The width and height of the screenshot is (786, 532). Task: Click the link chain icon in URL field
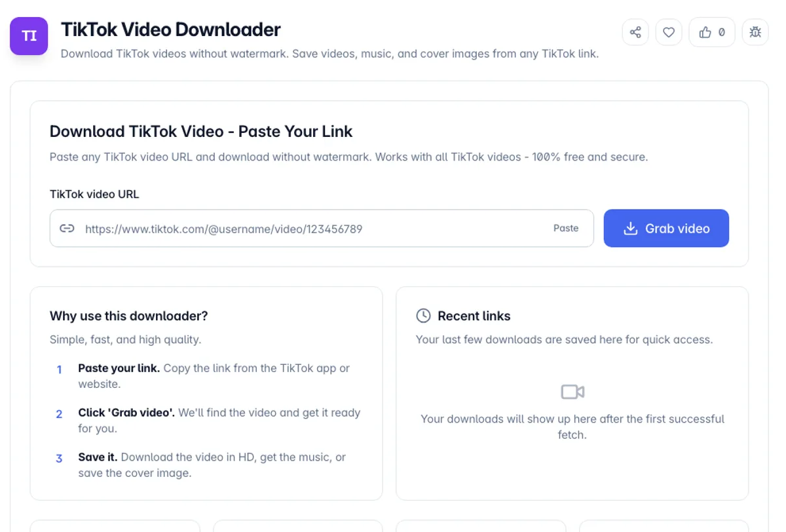coord(67,229)
